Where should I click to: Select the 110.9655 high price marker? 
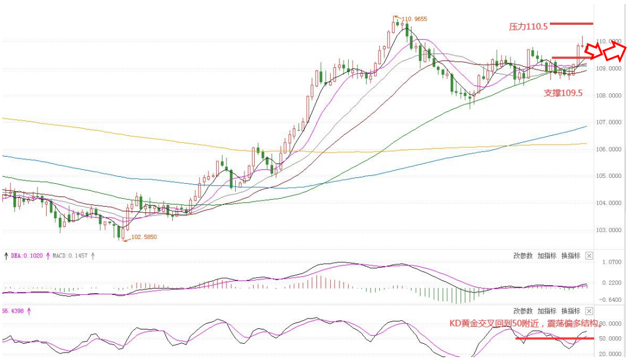413,19
